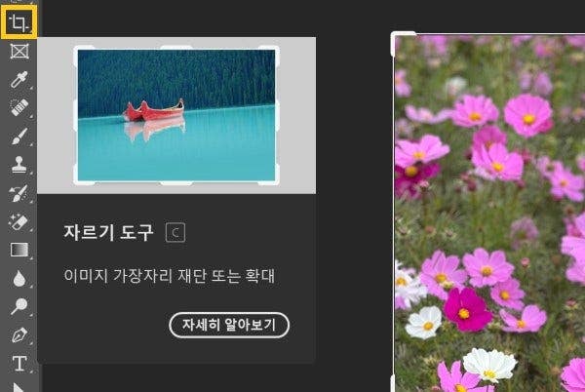Choose the Spot Healing Brush tool
The image size is (585, 392).
pos(19,107)
